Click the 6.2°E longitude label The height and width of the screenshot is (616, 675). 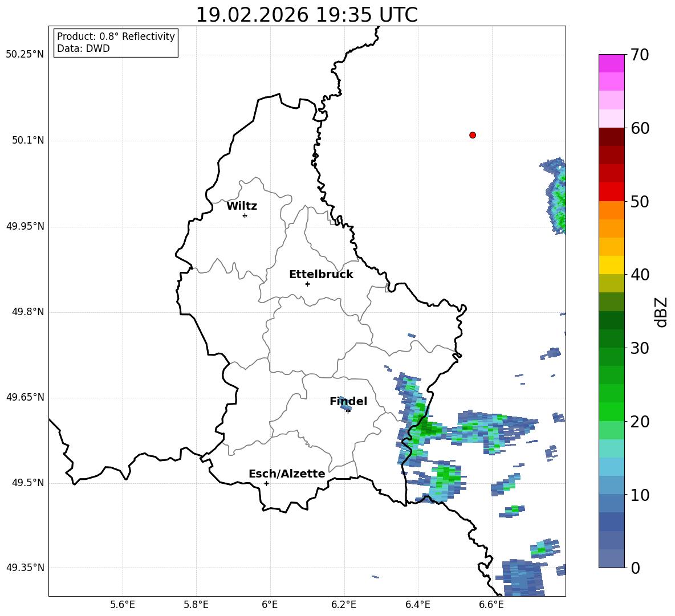point(344,605)
